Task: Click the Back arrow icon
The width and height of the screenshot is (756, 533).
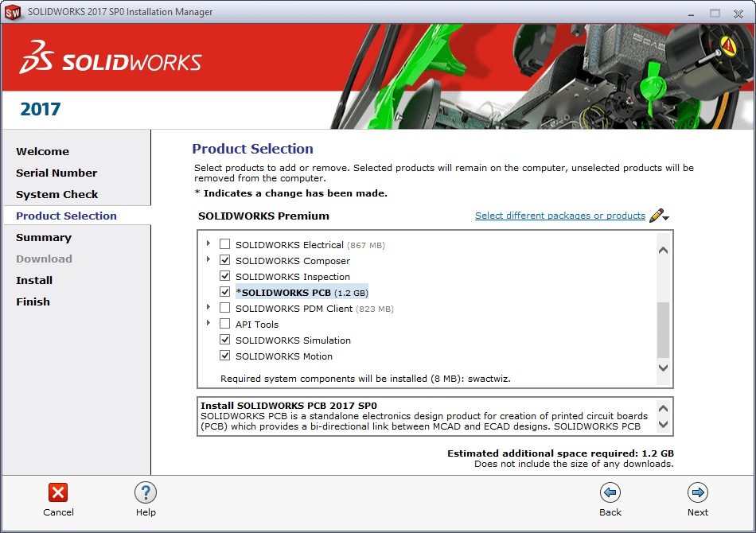Action: (610, 492)
